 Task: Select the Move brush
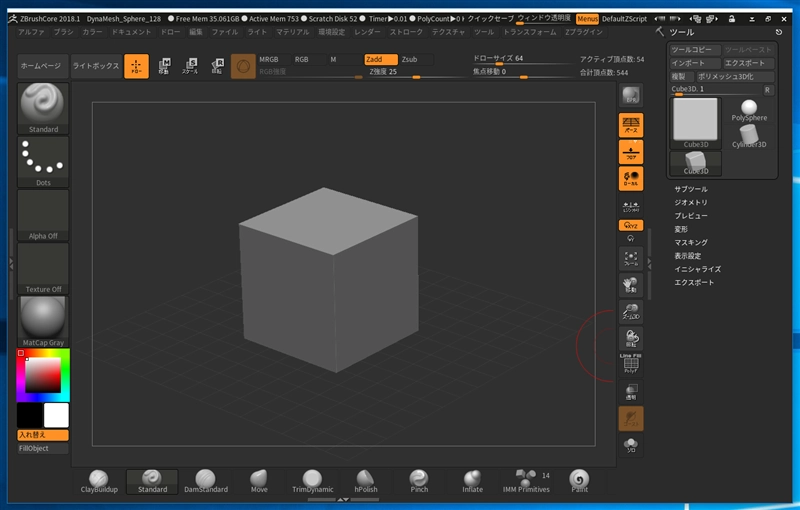(259, 482)
